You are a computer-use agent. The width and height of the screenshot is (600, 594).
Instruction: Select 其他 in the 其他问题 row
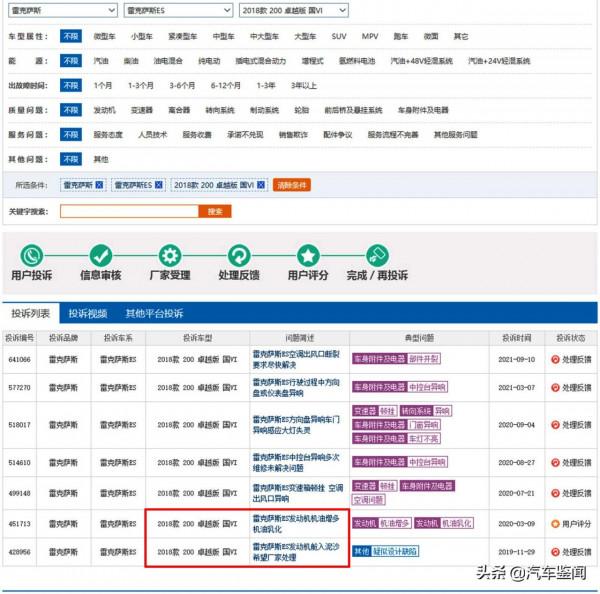coord(101,159)
